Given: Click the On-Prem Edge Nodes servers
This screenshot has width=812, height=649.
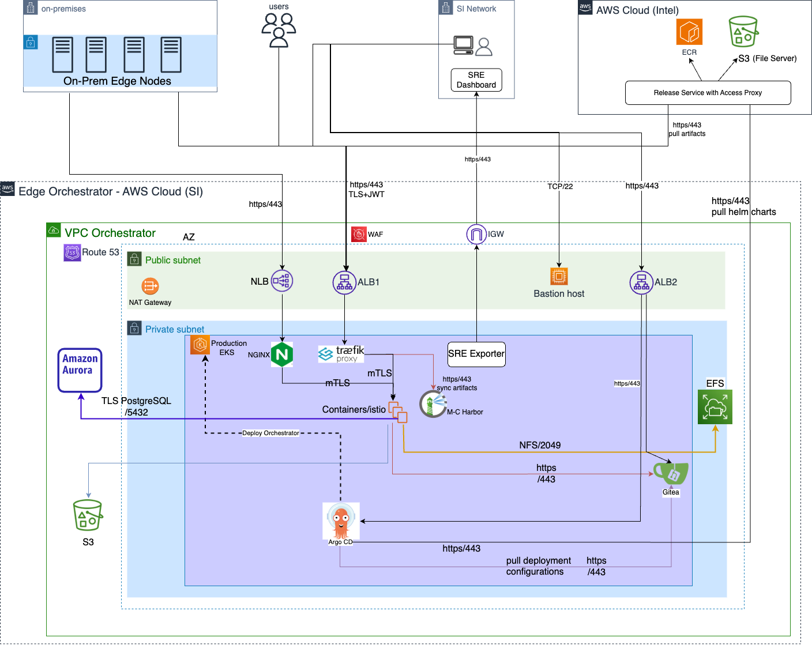Looking at the screenshot, I should tap(115, 55).
